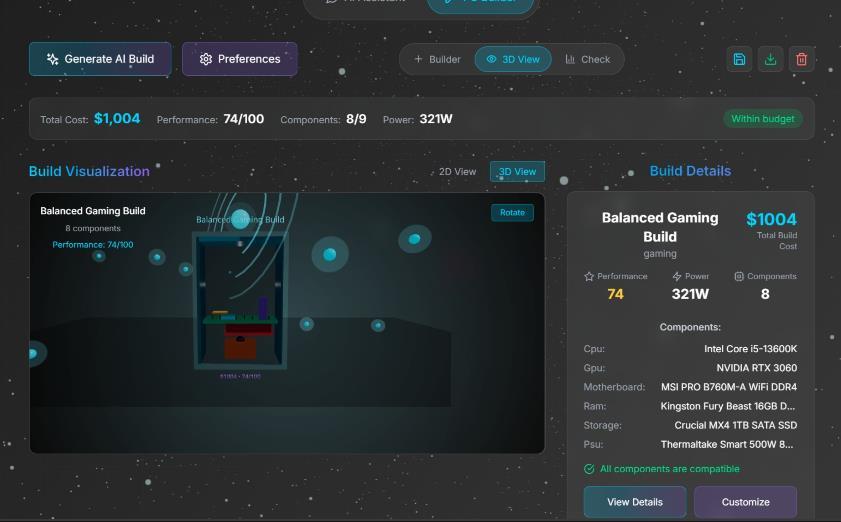Click the sparkle icon on Generate AI Build
The height and width of the screenshot is (522, 841).
(x=53, y=59)
